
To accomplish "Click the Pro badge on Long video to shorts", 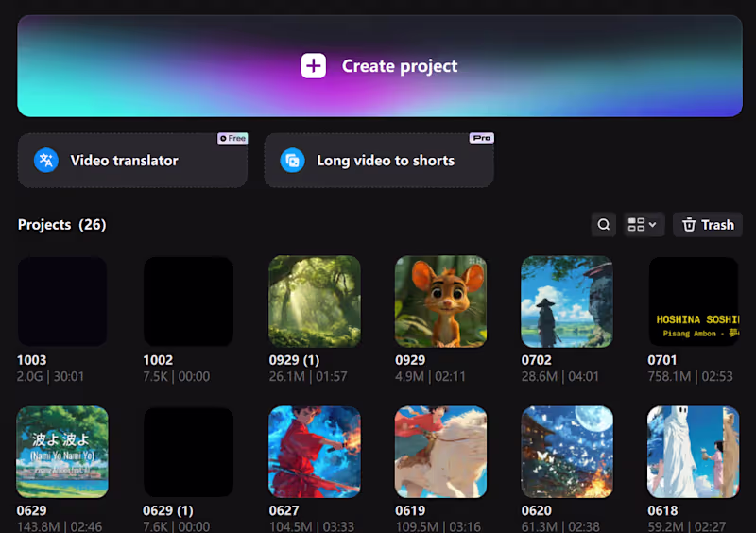I will click(481, 138).
